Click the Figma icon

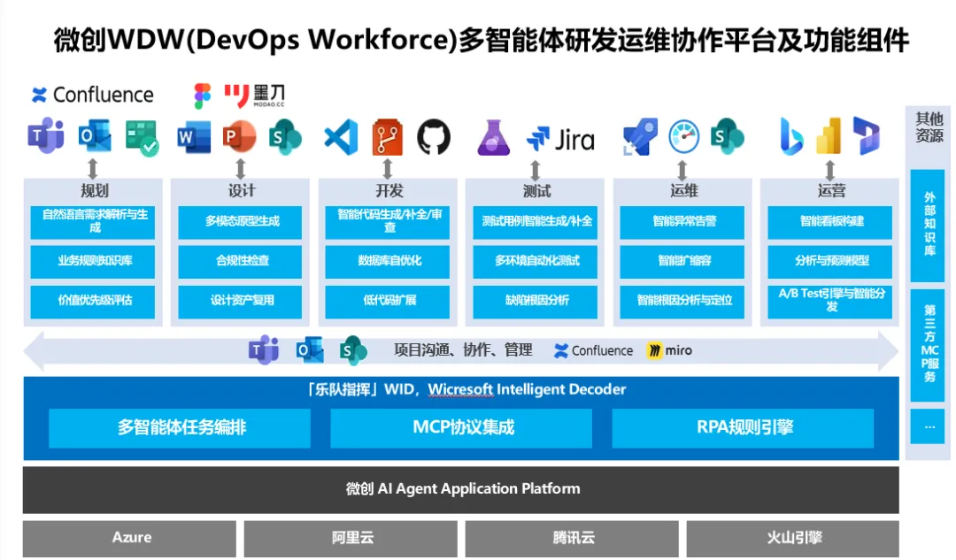click(x=203, y=96)
